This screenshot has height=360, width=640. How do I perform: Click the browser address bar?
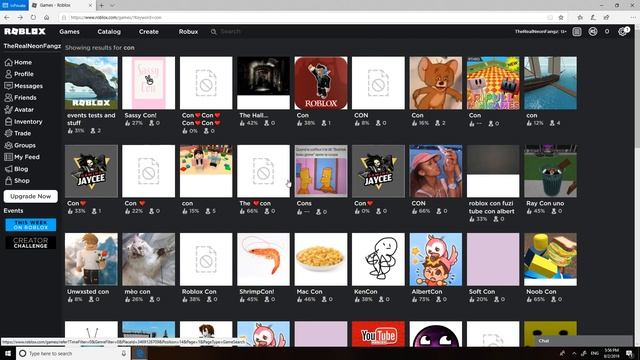[306, 18]
